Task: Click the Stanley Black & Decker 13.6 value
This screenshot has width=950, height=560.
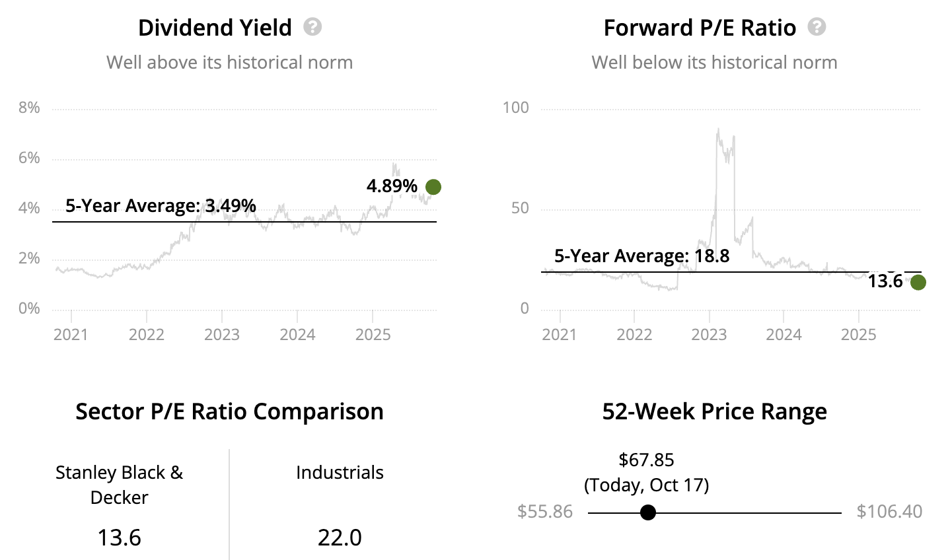Action: point(119,538)
